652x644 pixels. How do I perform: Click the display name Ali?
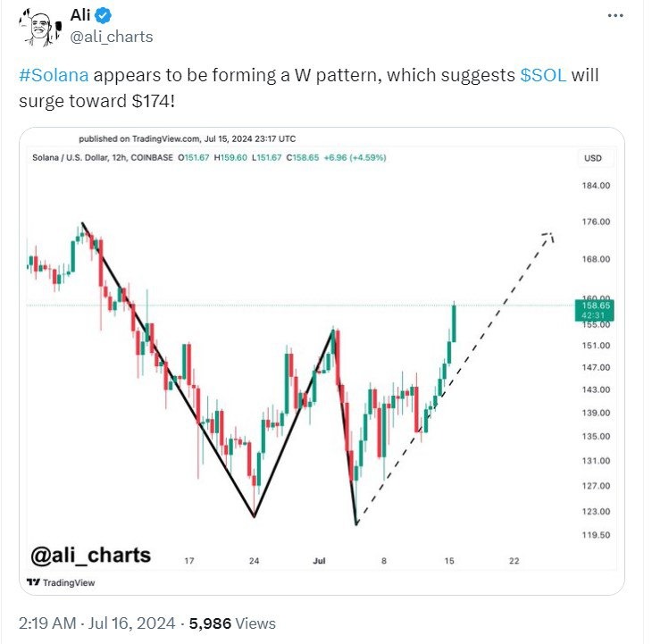pyautogui.click(x=81, y=15)
